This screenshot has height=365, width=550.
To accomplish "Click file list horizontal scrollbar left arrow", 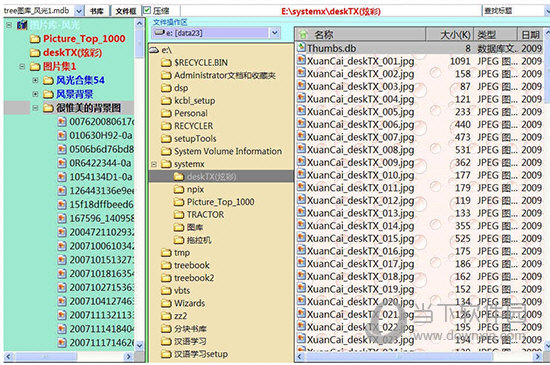I will (x=299, y=357).
